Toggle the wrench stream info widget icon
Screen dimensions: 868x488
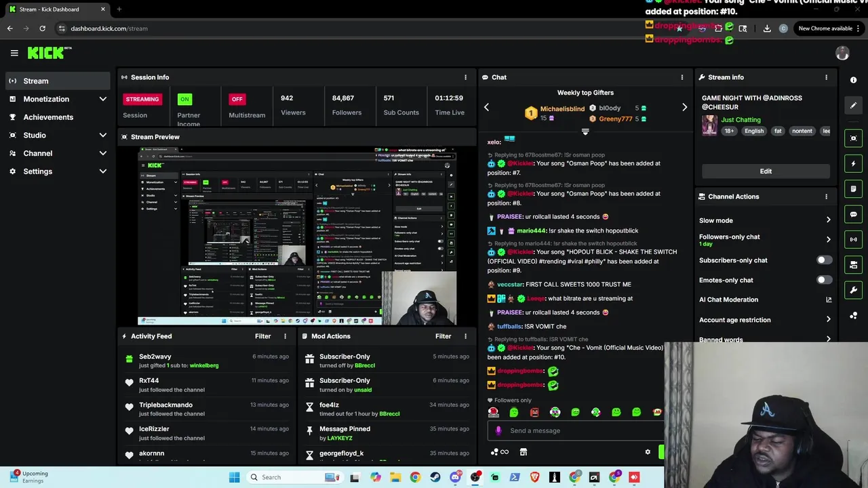click(853, 290)
